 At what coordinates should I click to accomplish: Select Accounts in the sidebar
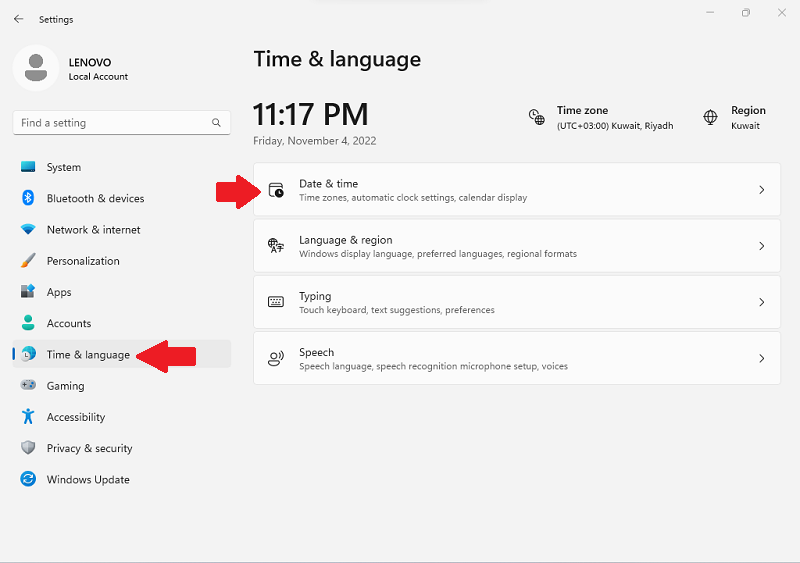click(x=68, y=323)
